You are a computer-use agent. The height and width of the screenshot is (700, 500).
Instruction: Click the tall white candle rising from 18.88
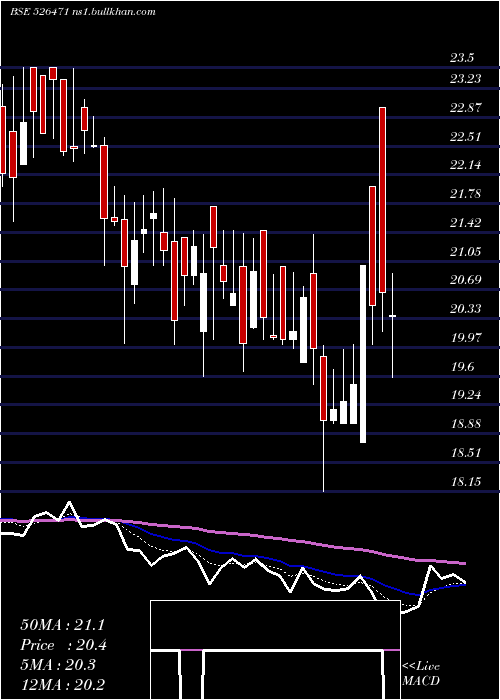363,354
